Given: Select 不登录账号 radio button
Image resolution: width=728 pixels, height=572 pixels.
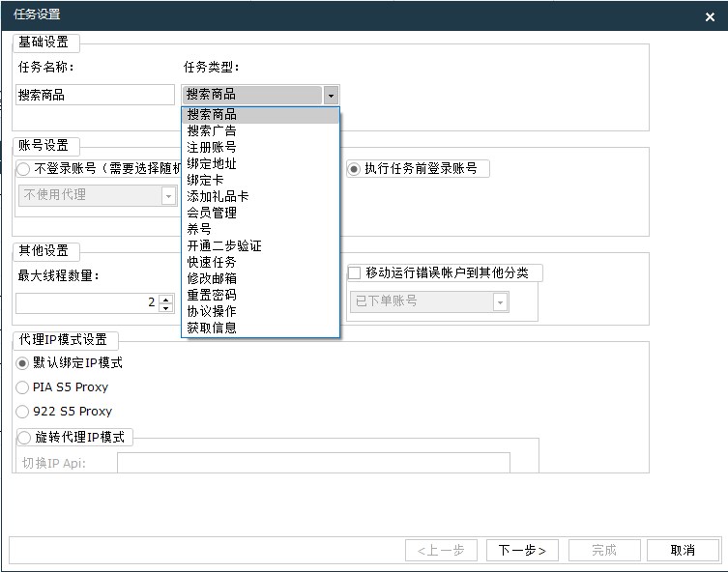Looking at the screenshot, I should click(x=23, y=169).
